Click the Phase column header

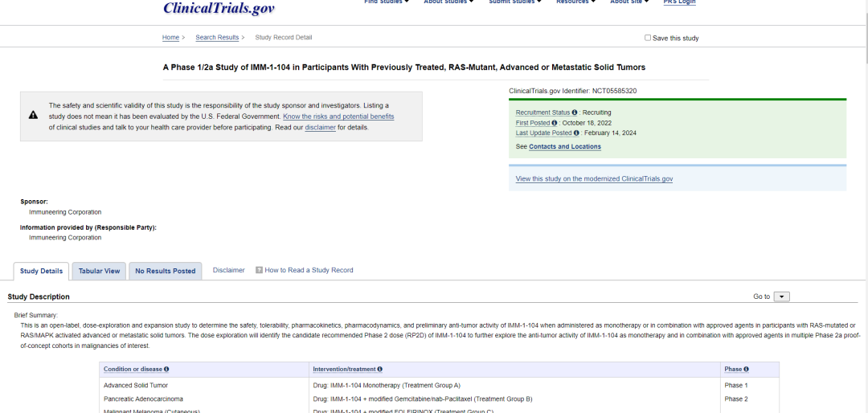tap(733, 370)
